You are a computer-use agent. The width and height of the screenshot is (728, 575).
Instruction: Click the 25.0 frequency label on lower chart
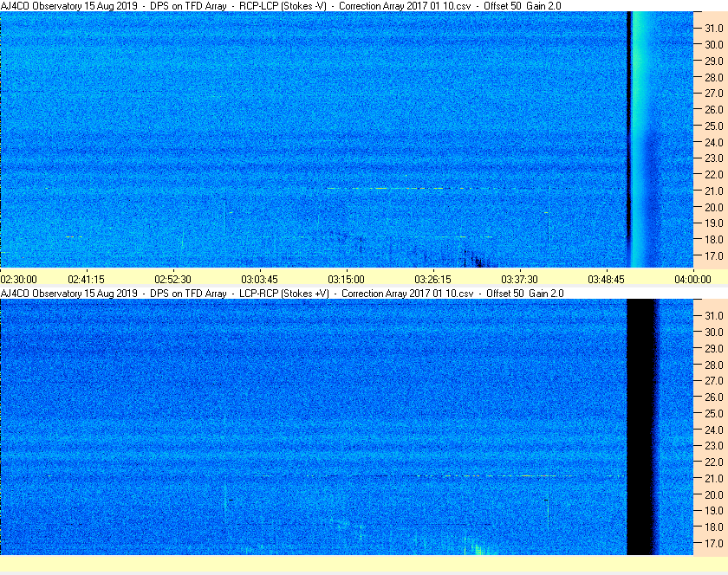[x=714, y=414]
